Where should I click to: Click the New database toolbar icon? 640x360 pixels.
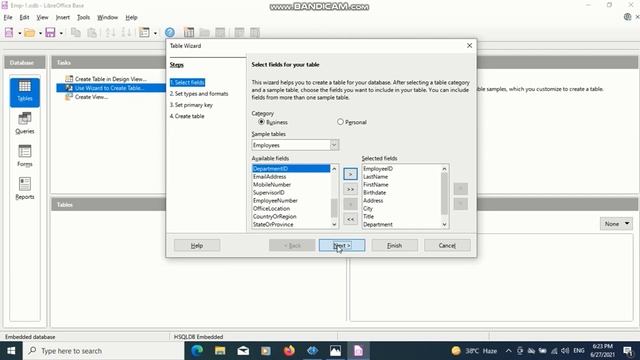click(9, 33)
